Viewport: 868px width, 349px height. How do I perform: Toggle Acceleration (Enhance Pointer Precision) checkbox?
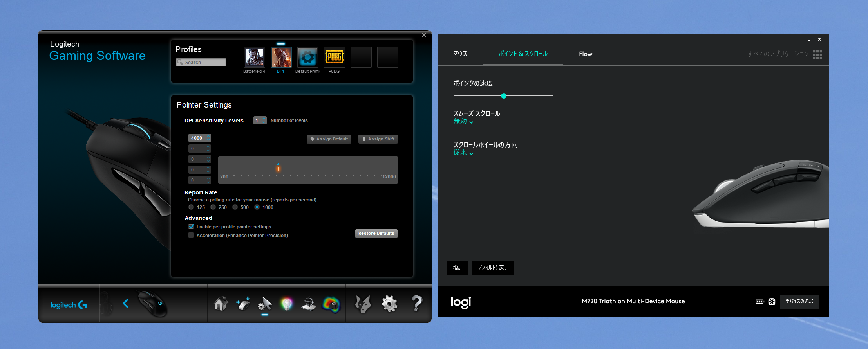tap(191, 235)
